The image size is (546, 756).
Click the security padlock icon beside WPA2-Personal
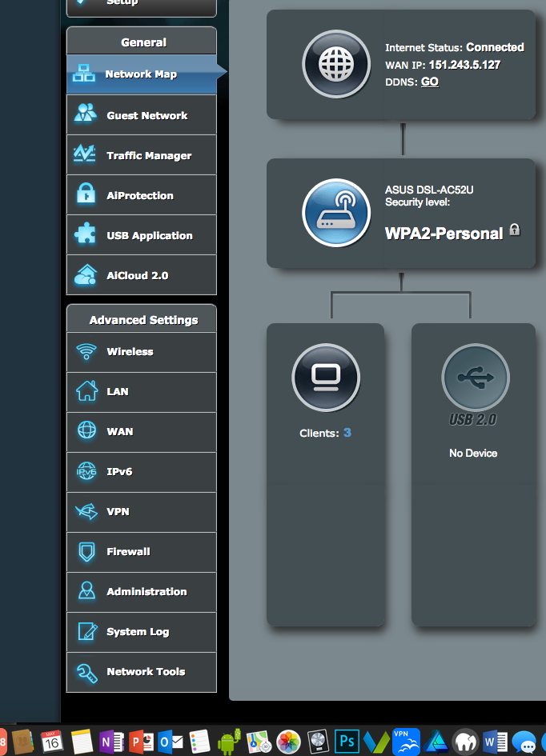click(515, 230)
